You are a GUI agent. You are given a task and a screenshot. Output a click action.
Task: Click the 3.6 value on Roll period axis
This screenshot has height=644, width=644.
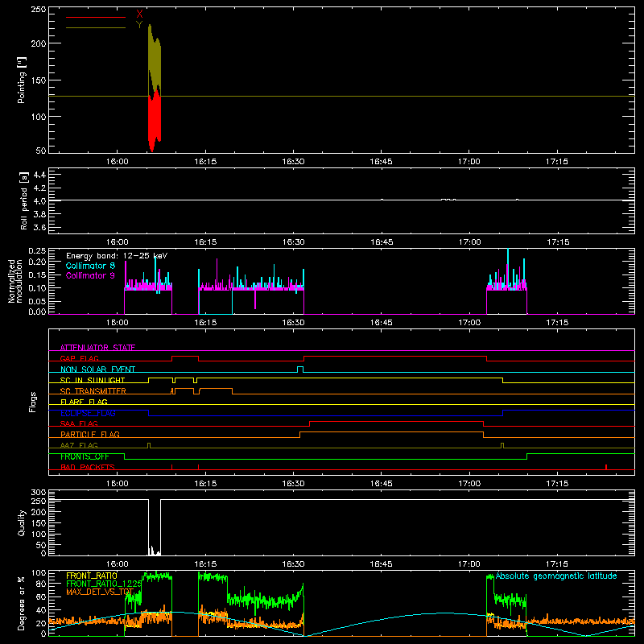pos(39,227)
